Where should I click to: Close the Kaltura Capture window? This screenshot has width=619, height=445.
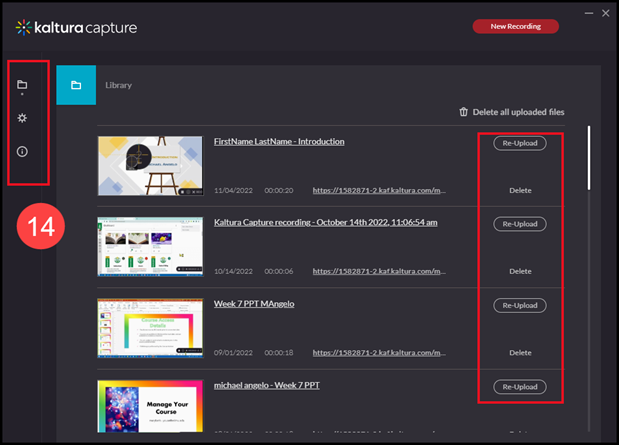605,13
